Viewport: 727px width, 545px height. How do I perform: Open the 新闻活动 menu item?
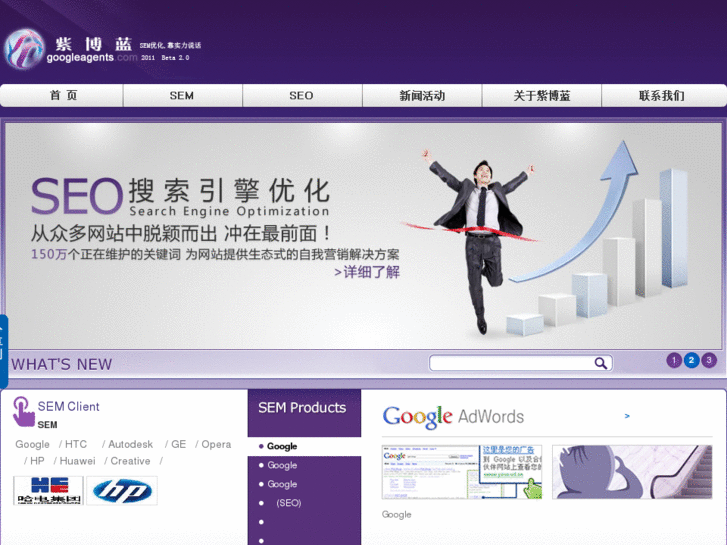click(x=422, y=96)
